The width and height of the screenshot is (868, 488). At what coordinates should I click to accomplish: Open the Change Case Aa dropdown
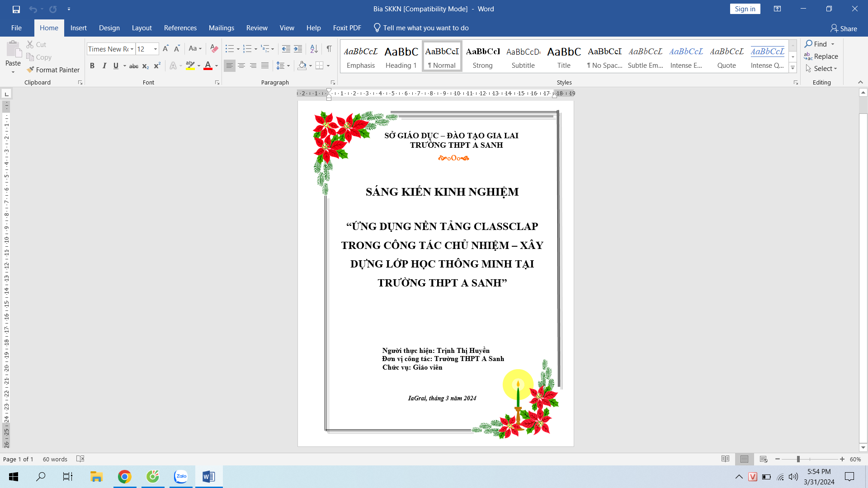tap(195, 49)
